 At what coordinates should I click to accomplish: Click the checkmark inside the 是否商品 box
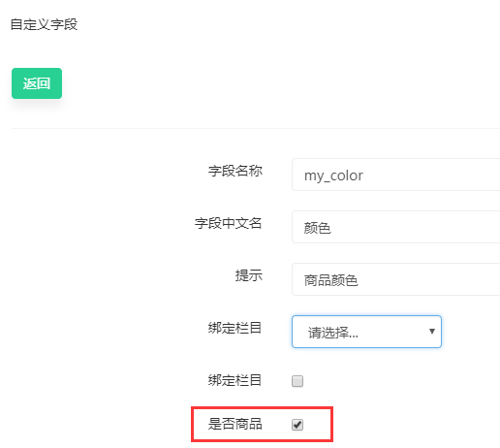click(297, 425)
